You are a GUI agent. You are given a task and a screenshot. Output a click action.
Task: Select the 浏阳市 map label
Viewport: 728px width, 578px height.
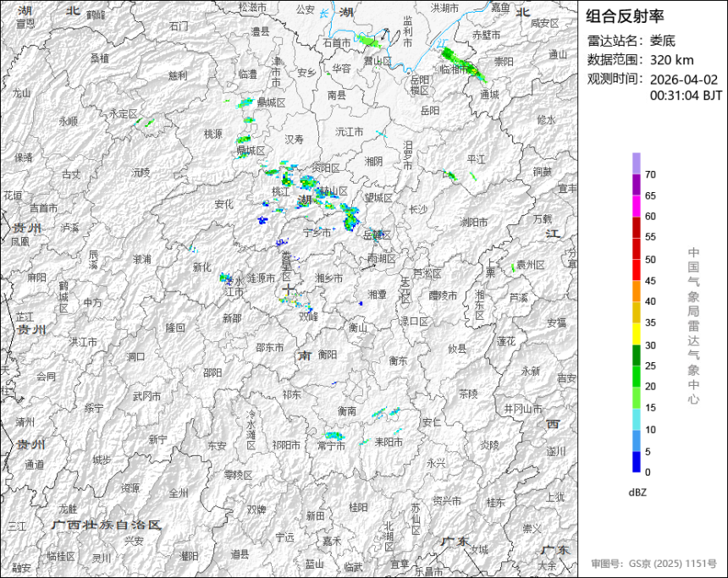pos(473,223)
